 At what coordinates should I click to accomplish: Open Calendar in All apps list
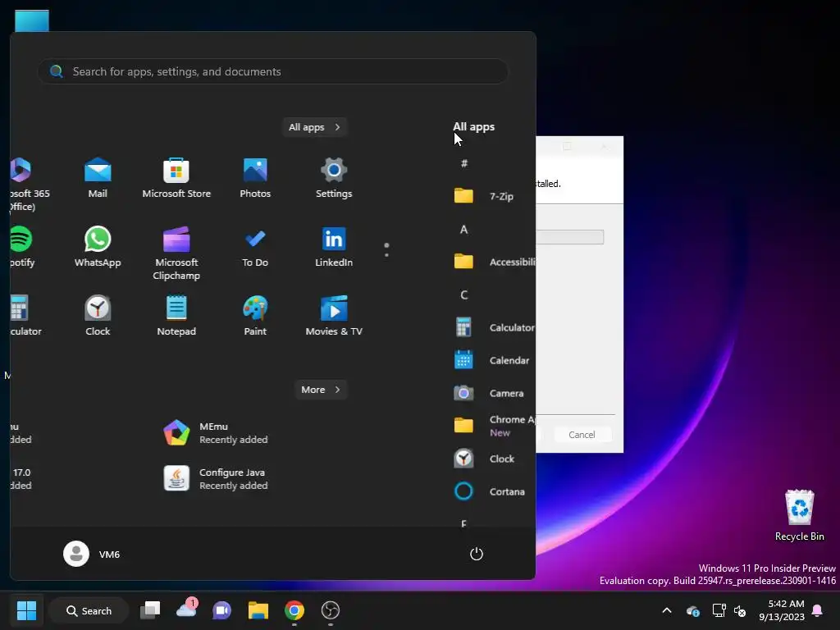coord(493,360)
